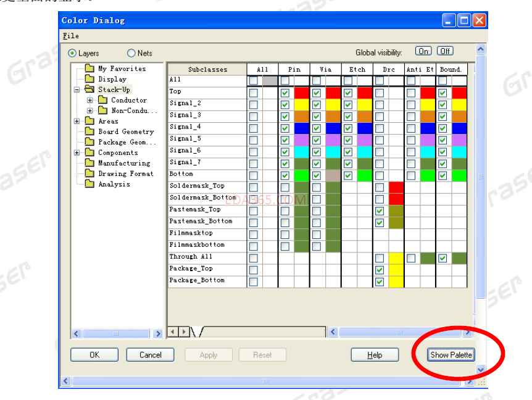This screenshot has width=532, height=400.
Task: Expand the Components tree node
Action: 77,153
